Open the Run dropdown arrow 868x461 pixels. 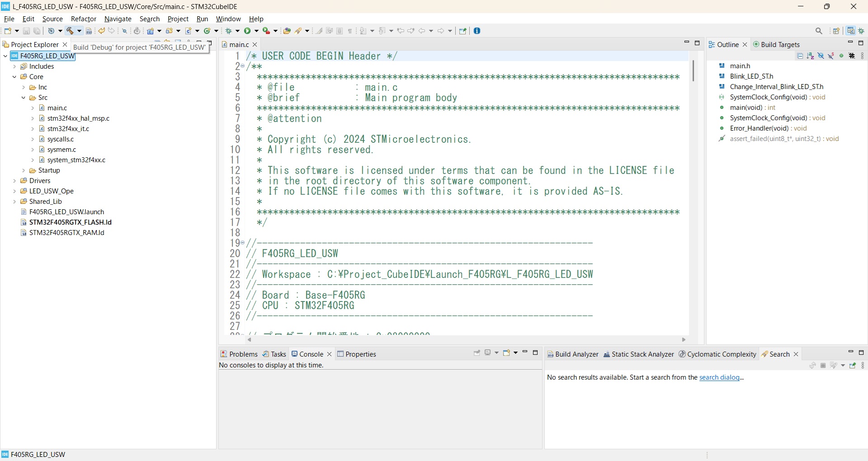pyautogui.click(x=257, y=31)
